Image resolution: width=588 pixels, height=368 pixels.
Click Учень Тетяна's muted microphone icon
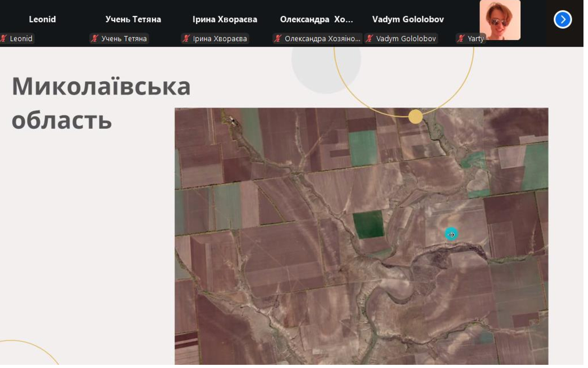click(94, 39)
